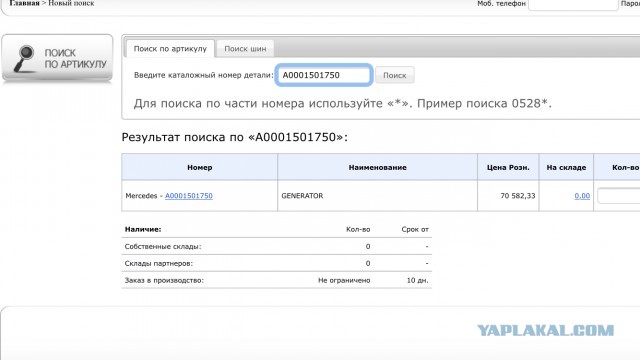Click the 'Главная' breadcrumb link
The height and width of the screenshot is (360, 640).
[x=24, y=3]
